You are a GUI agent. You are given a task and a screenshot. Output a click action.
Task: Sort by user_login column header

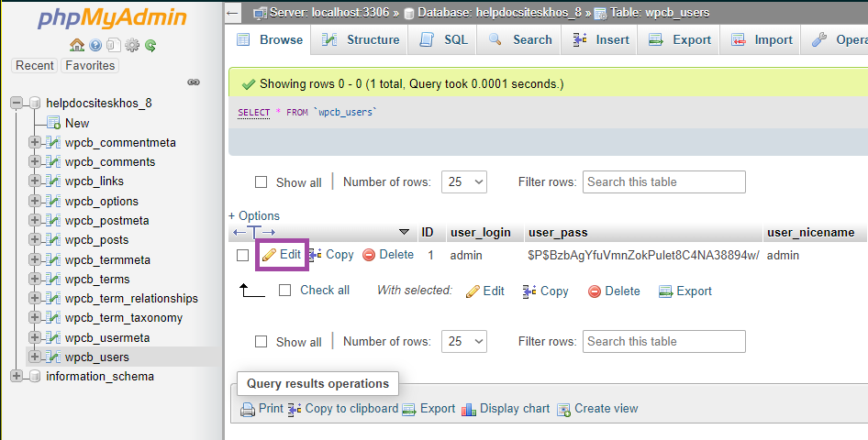click(x=481, y=233)
